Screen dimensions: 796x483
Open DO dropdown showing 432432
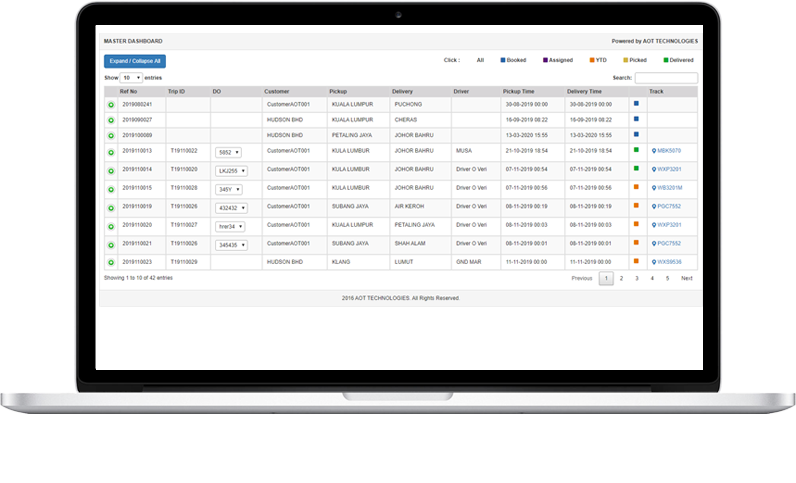229,208
